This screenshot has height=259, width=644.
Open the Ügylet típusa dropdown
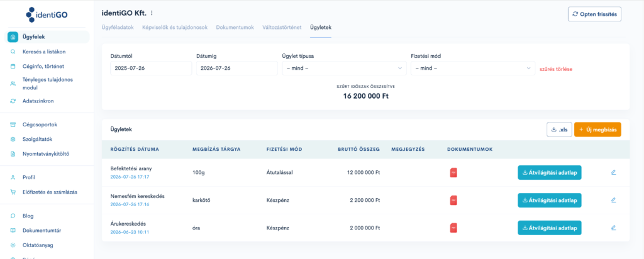point(344,68)
